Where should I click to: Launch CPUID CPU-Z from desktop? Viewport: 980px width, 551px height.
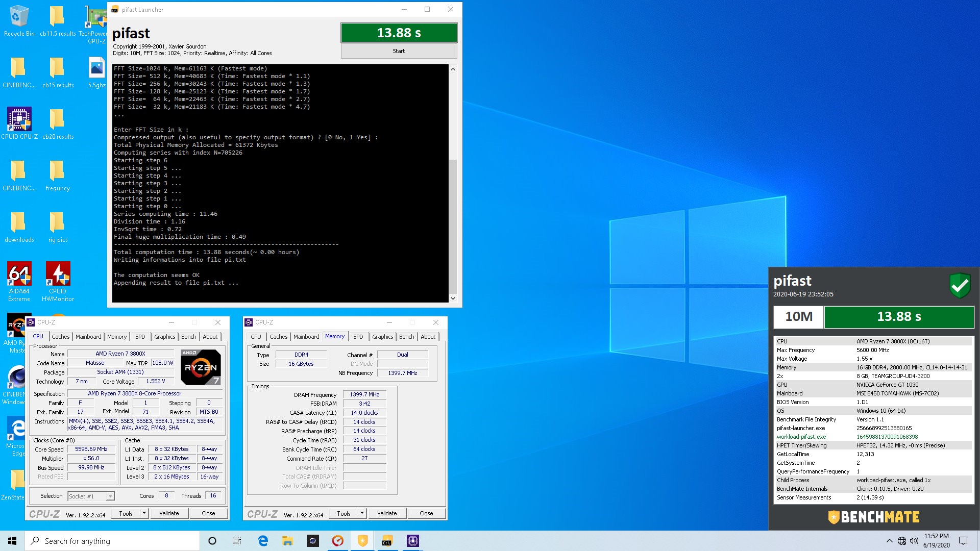(x=19, y=123)
